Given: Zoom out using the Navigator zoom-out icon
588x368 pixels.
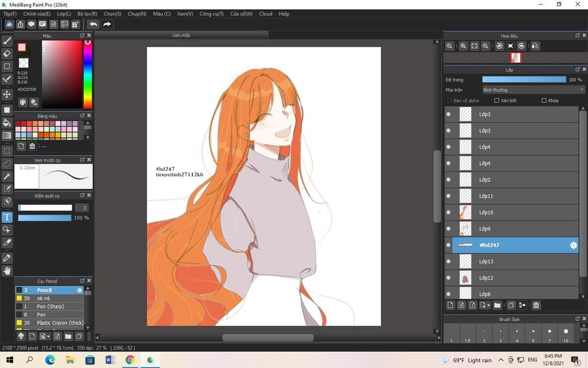Looking at the screenshot, I should click(x=485, y=46).
